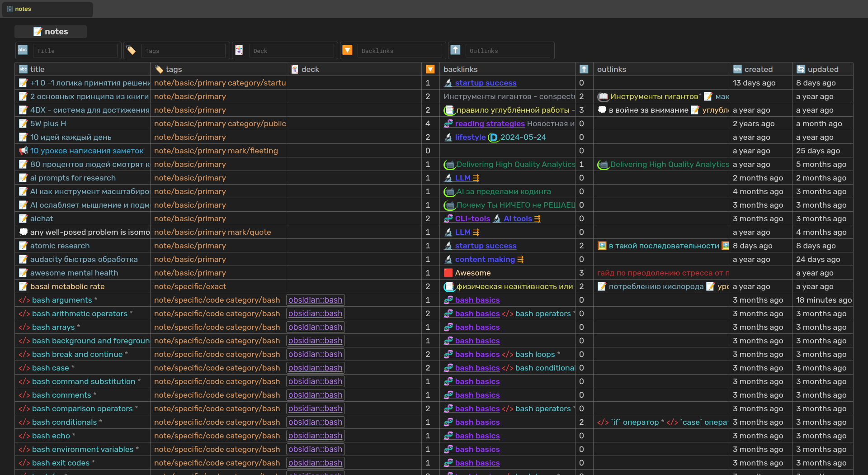
Task: Type in the Title filter field
Action: click(75, 51)
